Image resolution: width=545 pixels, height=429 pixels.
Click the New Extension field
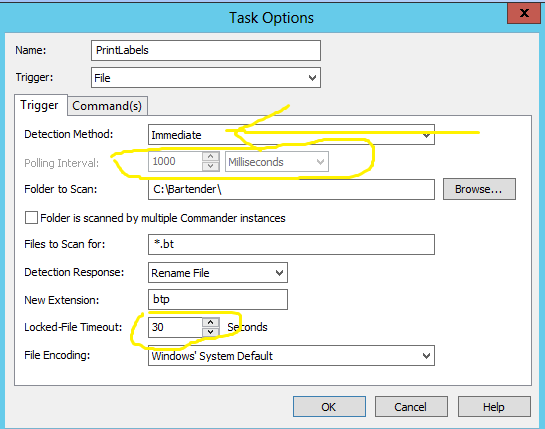point(218,299)
